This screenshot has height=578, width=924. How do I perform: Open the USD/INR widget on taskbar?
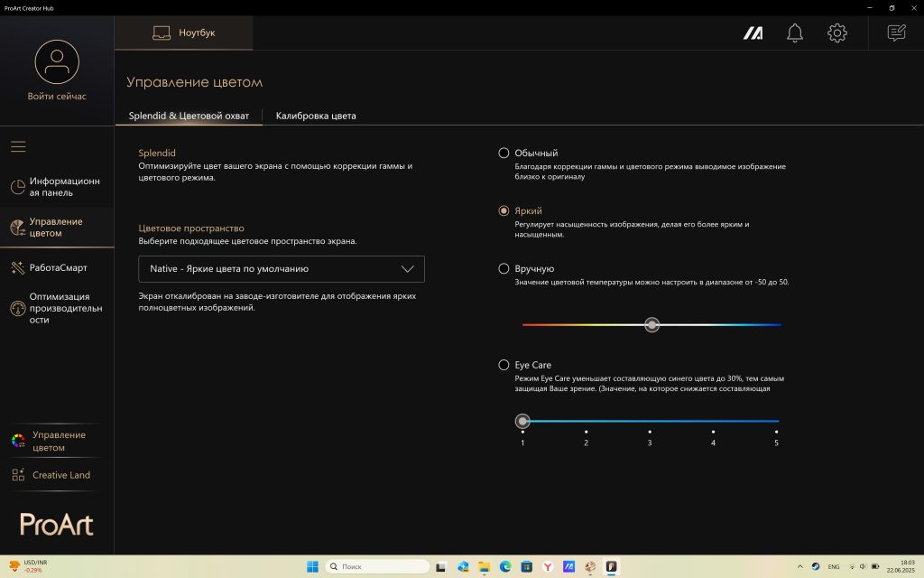click(x=28, y=566)
